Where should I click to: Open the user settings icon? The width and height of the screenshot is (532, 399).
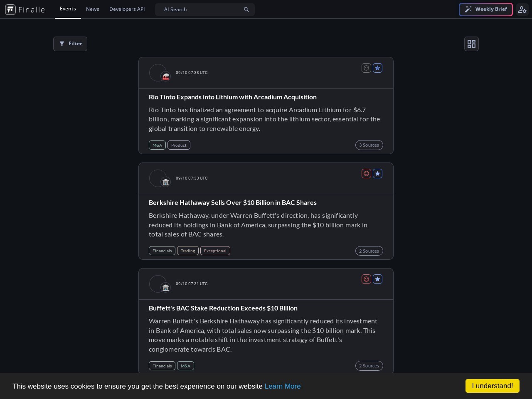pos(522,10)
